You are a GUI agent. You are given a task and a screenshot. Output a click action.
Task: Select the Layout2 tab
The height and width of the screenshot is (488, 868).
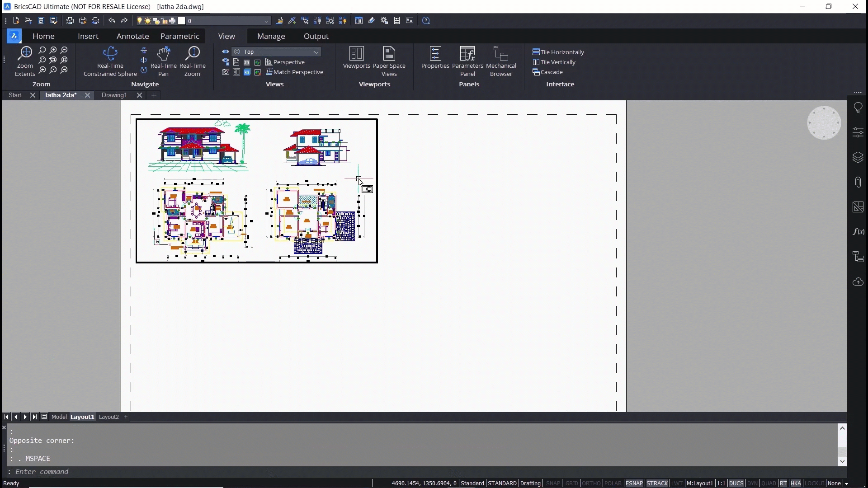coord(109,417)
